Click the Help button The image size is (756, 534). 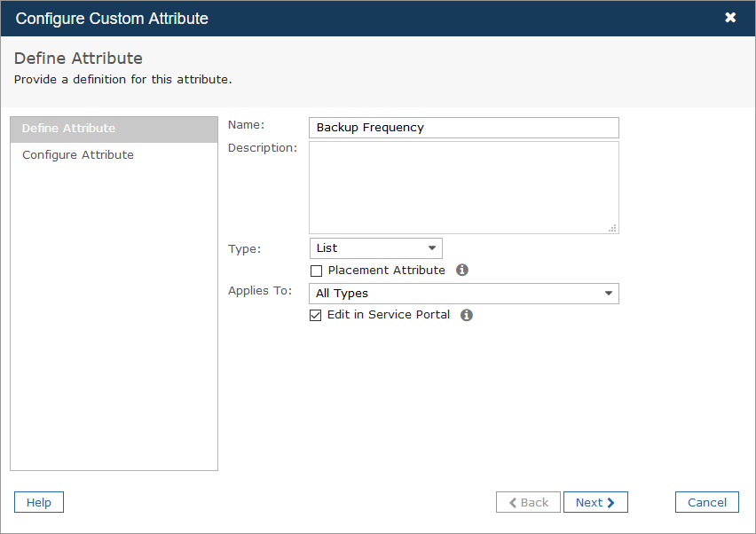pyautogui.click(x=39, y=502)
